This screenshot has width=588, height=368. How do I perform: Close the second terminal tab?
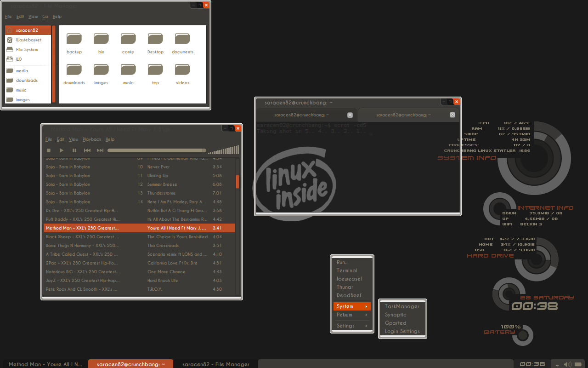coord(452,115)
